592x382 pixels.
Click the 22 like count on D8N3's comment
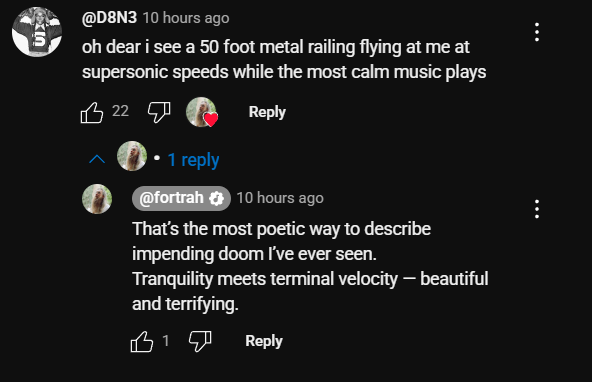[x=120, y=111]
